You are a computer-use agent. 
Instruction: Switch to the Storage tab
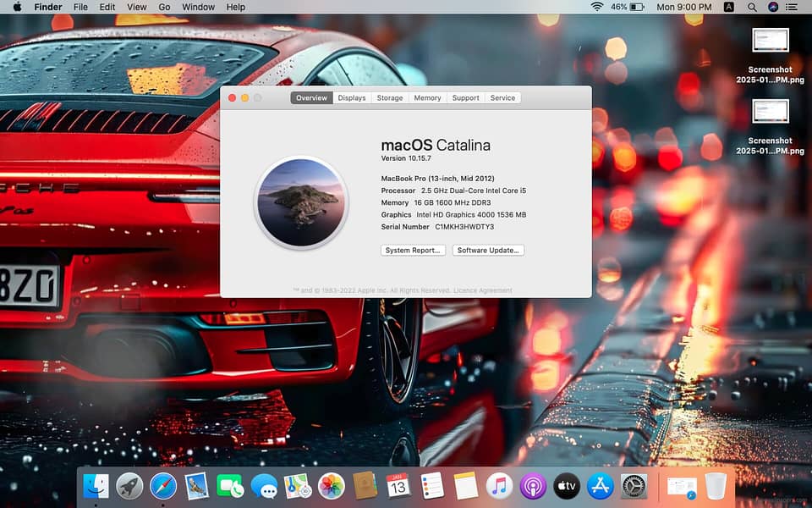pos(390,98)
